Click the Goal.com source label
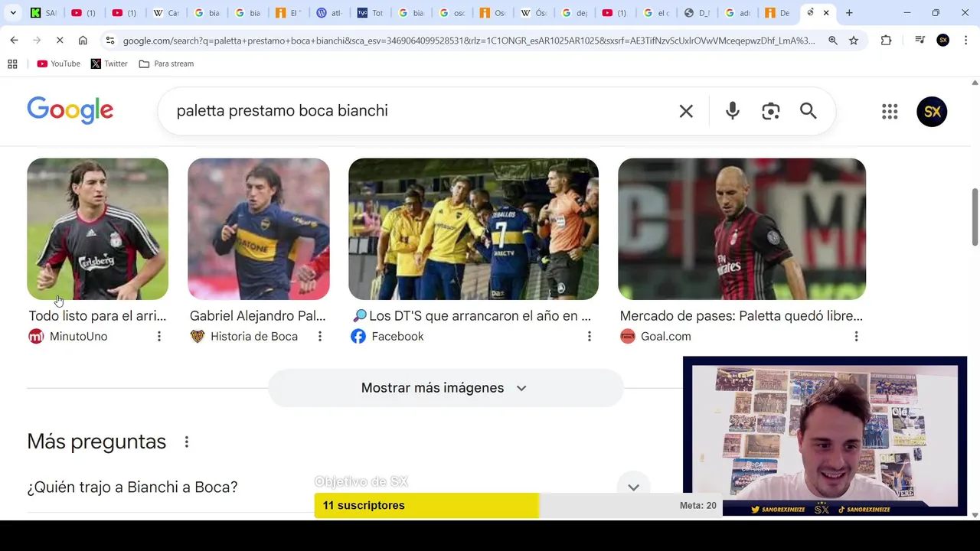This screenshot has height=551, width=980. pos(666,336)
